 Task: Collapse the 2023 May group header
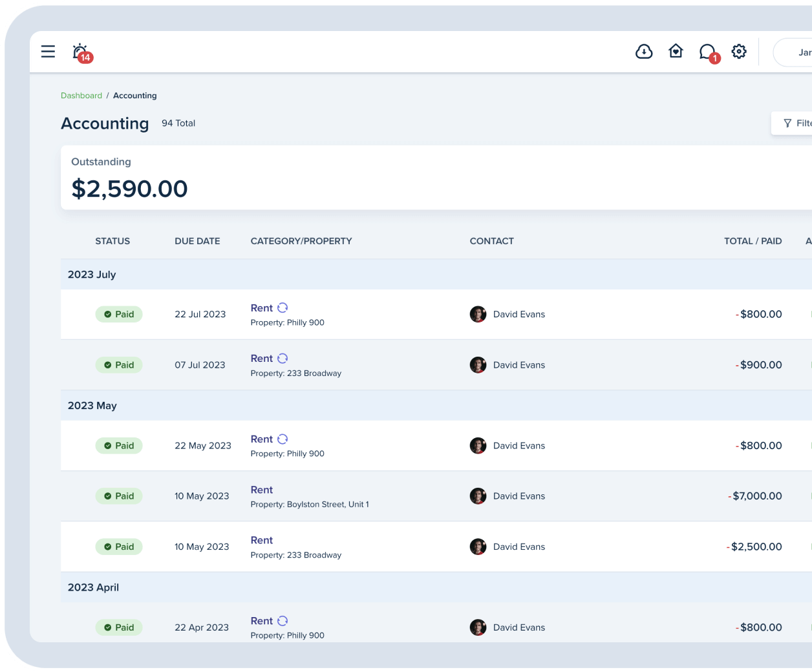pyautogui.click(x=92, y=406)
